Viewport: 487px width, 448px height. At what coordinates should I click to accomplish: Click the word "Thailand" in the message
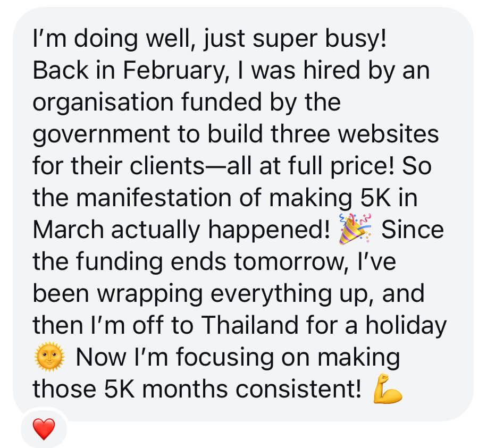coord(250,325)
